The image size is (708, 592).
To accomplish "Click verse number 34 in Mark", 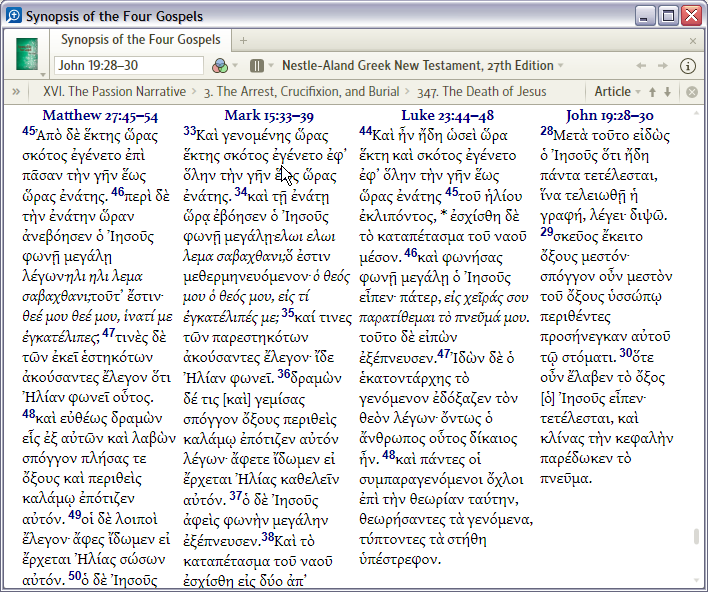I will tap(241, 192).
